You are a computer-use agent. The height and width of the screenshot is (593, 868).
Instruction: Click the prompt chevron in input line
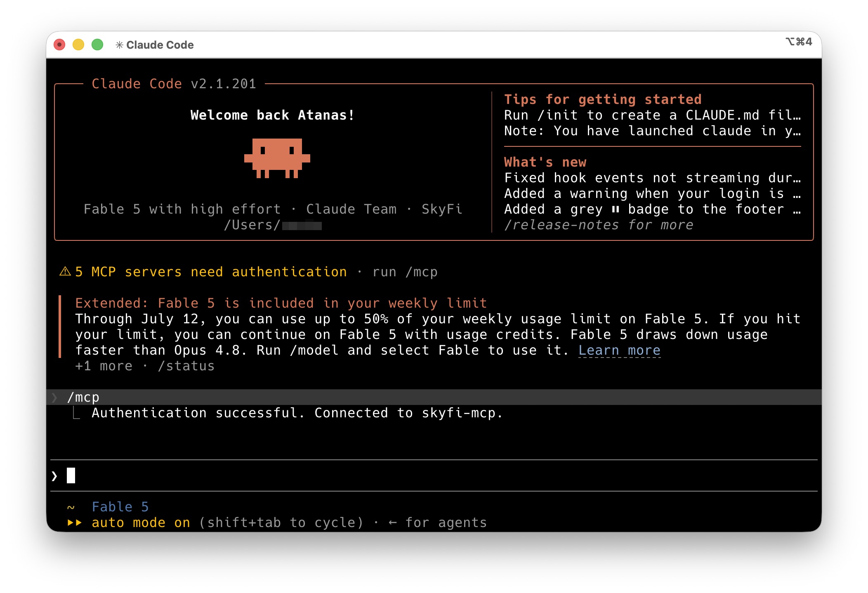[54, 476]
